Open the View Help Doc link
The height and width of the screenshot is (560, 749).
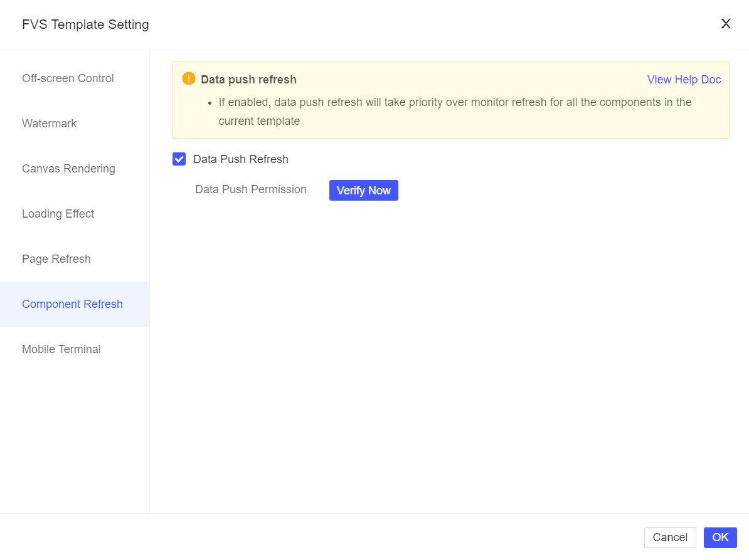pyautogui.click(x=684, y=80)
